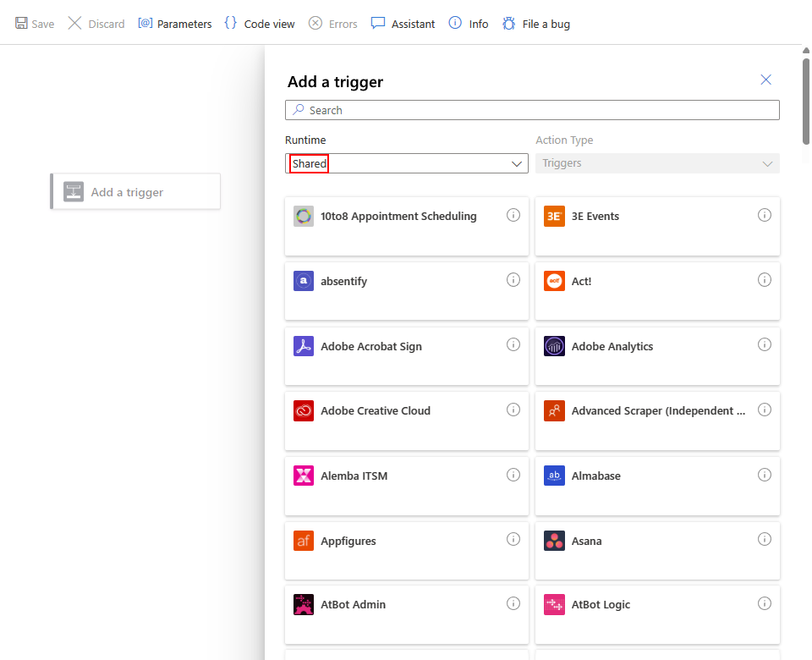Screen dimensions: 812x660
Task: Click the Search connectors input field
Action: [533, 110]
